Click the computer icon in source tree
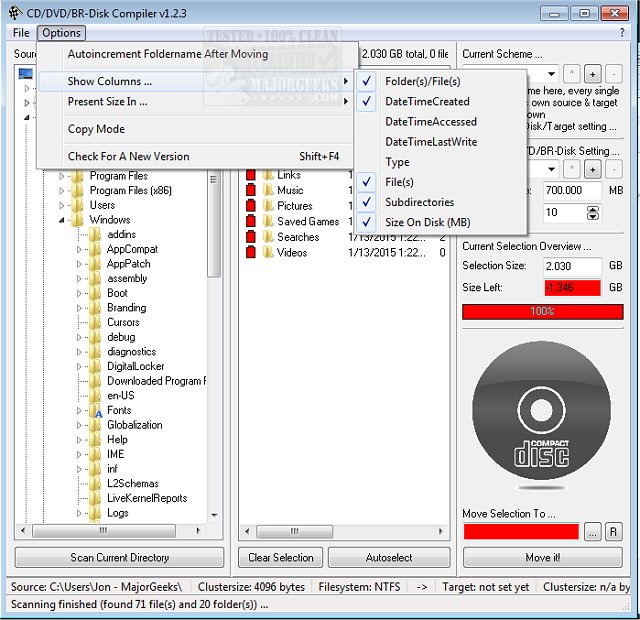This screenshot has width=640, height=620. click(x=25, y=73)
